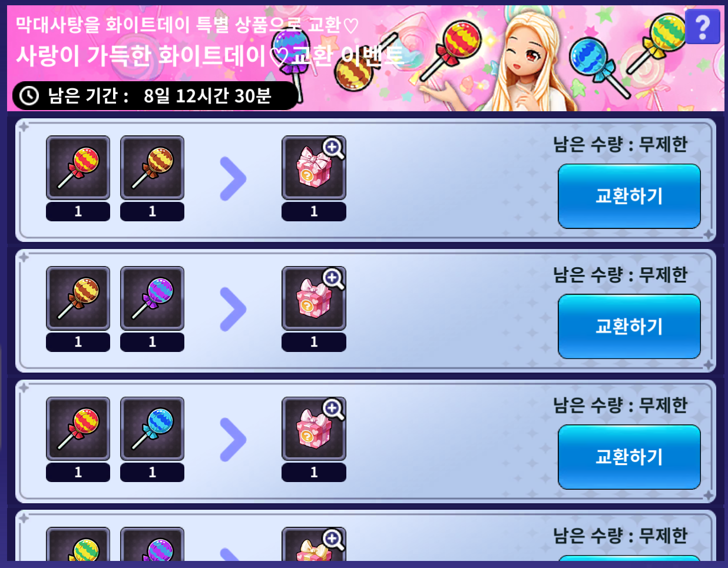The width and height of the screenshot is (728, 568).
Task: Click 교환하기 button in first exchange row
Action: [x=629, y=196]
